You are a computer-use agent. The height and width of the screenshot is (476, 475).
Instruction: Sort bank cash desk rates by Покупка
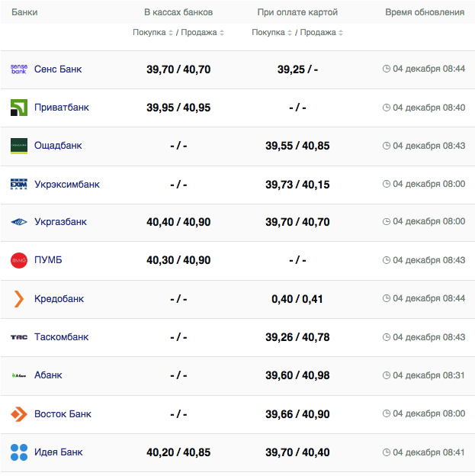[x=153, y=33]
